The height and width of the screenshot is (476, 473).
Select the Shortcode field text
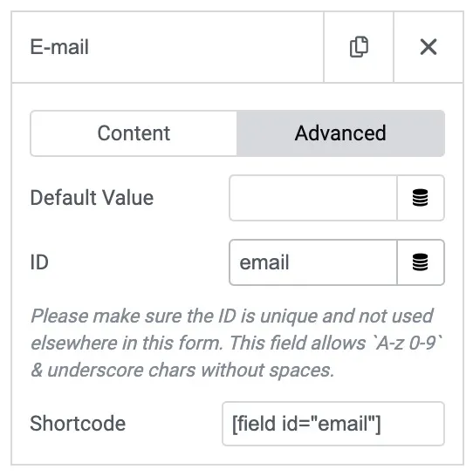pos(333,424)
